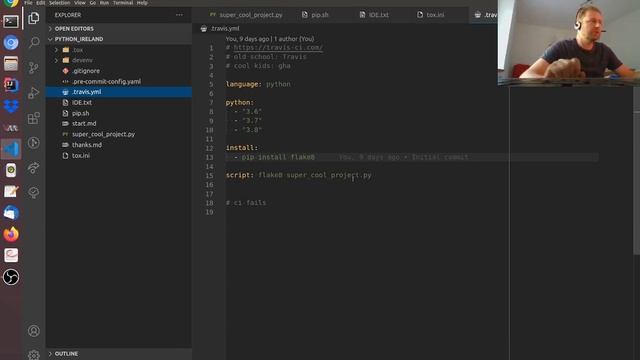This screenshot has height=360, width=640.
Task: Open OBS Studio from the dock
Action: point(11,277)
